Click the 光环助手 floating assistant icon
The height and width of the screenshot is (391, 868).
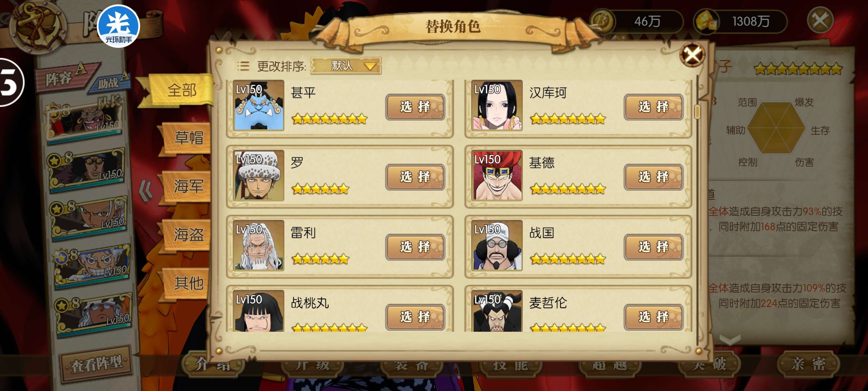118,26
